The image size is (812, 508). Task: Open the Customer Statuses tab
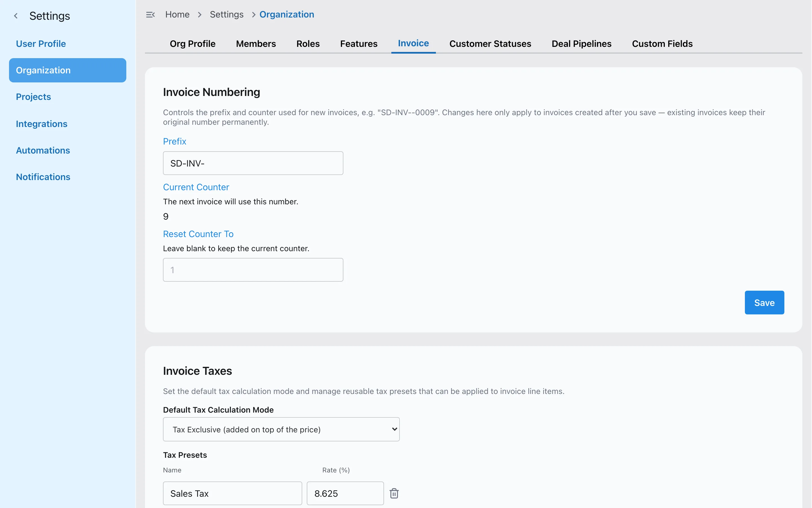(490, 44)
